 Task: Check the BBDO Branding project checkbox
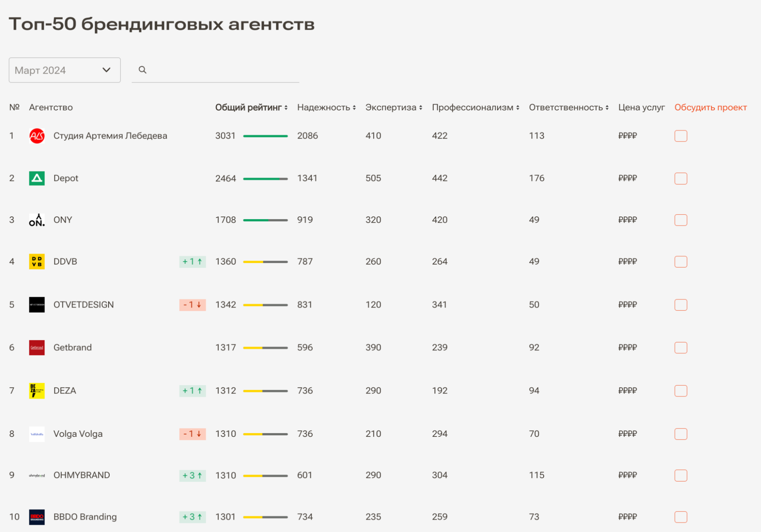[681, 517]
